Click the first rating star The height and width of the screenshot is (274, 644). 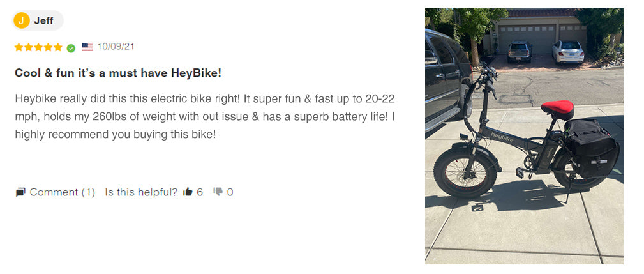point(19,47)
